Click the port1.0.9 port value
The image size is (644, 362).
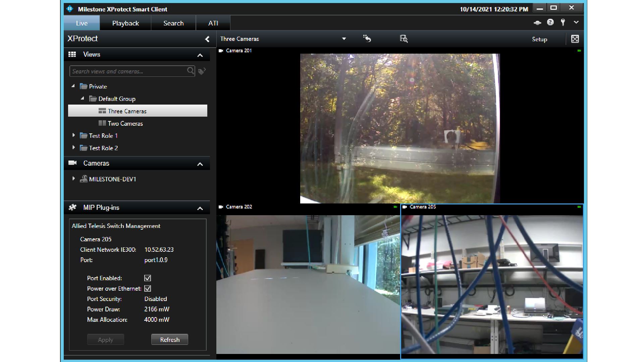pyautogui.click(x=156, y=260)
